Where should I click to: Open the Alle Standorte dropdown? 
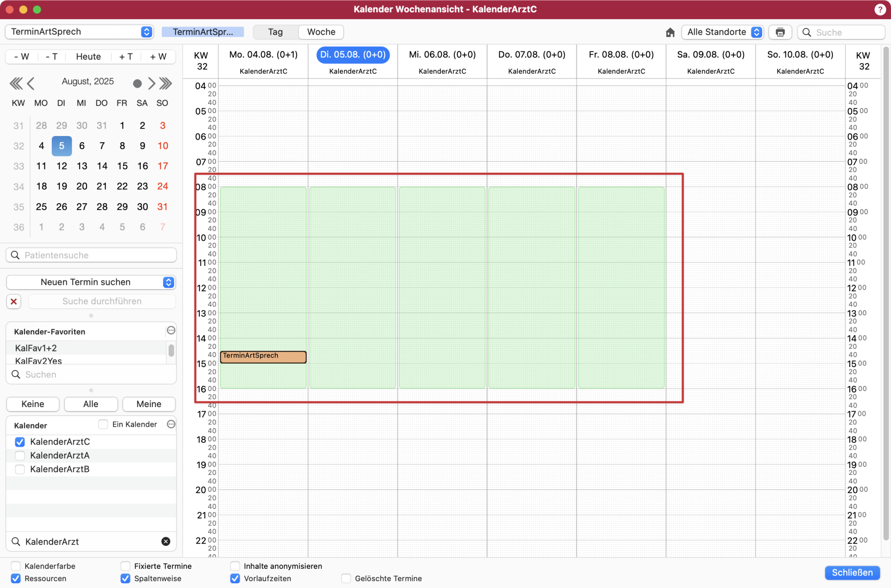(722, 32)
